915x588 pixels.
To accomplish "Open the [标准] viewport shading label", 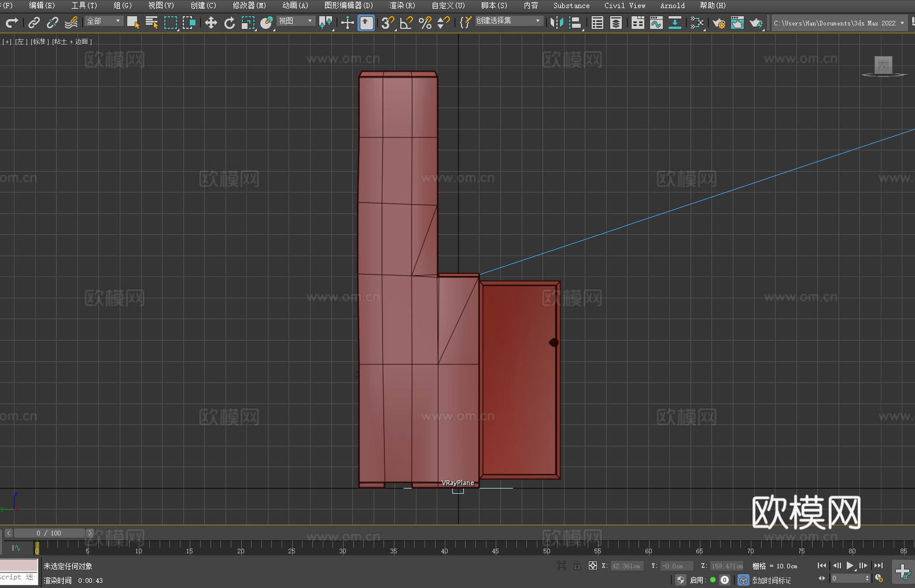I will pos(40,42).
